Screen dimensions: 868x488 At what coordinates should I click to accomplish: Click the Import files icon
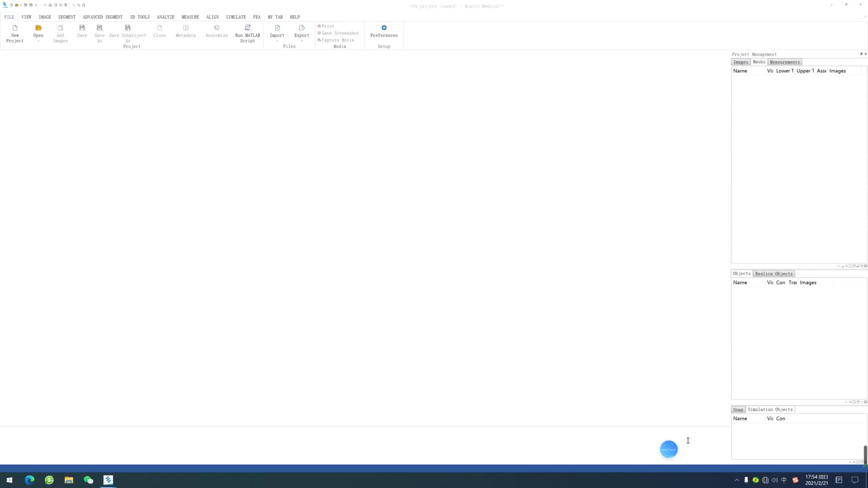pyautogui.click(x=277, y=28)
